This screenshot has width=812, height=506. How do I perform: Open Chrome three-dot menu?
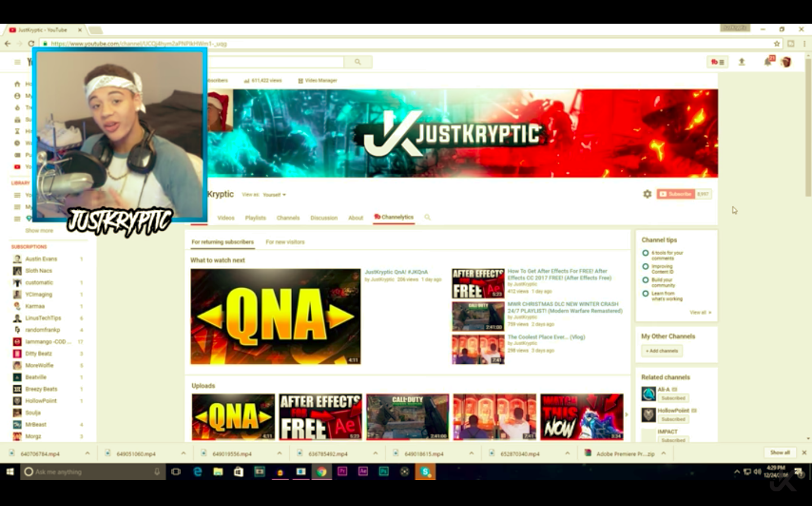[805, 43]
